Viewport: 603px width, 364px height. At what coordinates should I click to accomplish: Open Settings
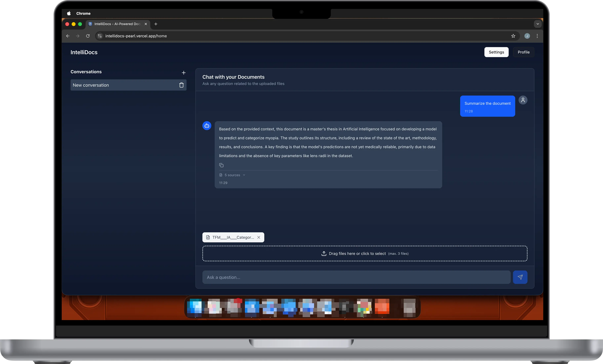pos(496,52)
